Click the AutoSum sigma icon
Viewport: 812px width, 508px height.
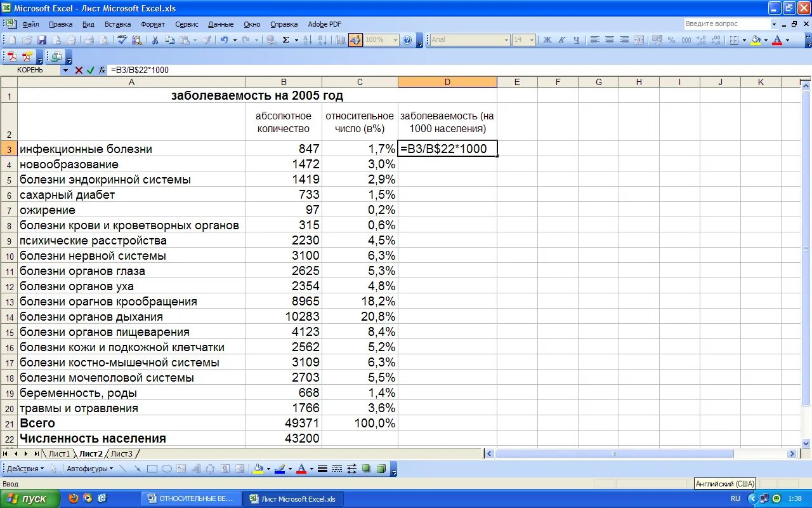pyautogui.click(x=286, y=40)
